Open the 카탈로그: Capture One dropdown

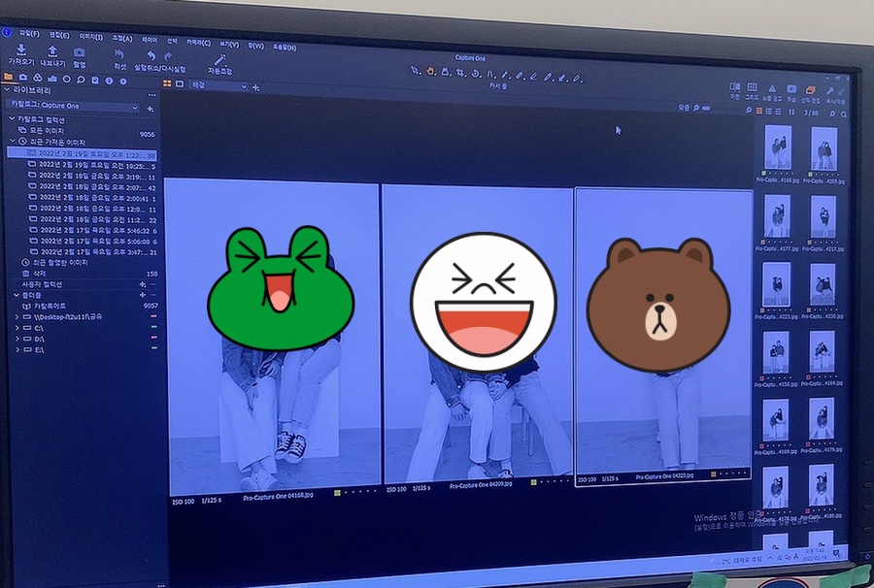click(x=73, y=105)
